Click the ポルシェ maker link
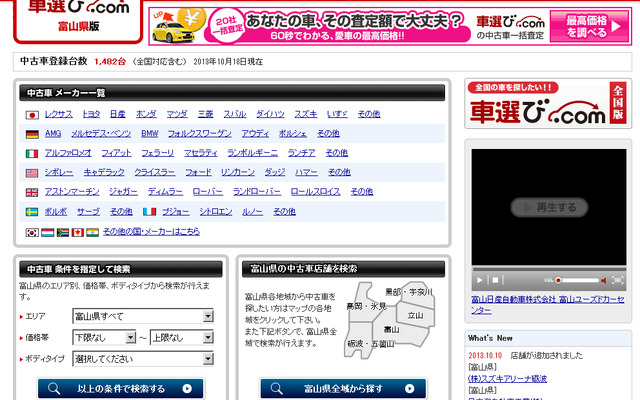Image resolution: width=640 pixels, height=400 pixels. pyautogui.click(x=293, y=133)
